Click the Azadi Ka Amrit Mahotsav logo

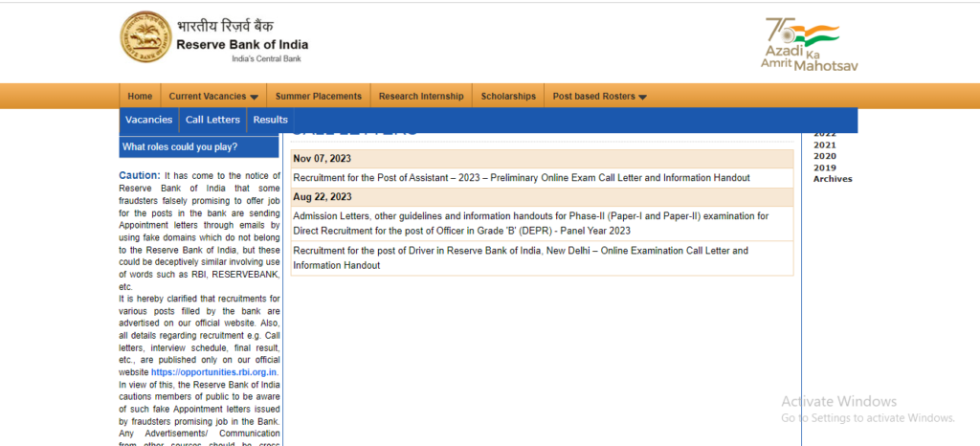pyautogui.click(x=809, y=44)
